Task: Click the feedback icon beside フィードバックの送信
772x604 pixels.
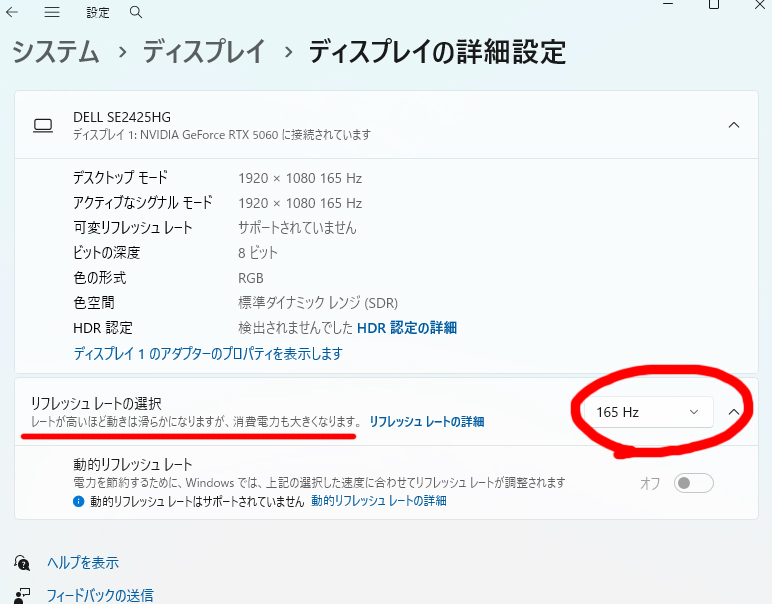Action: pos(22,595)
